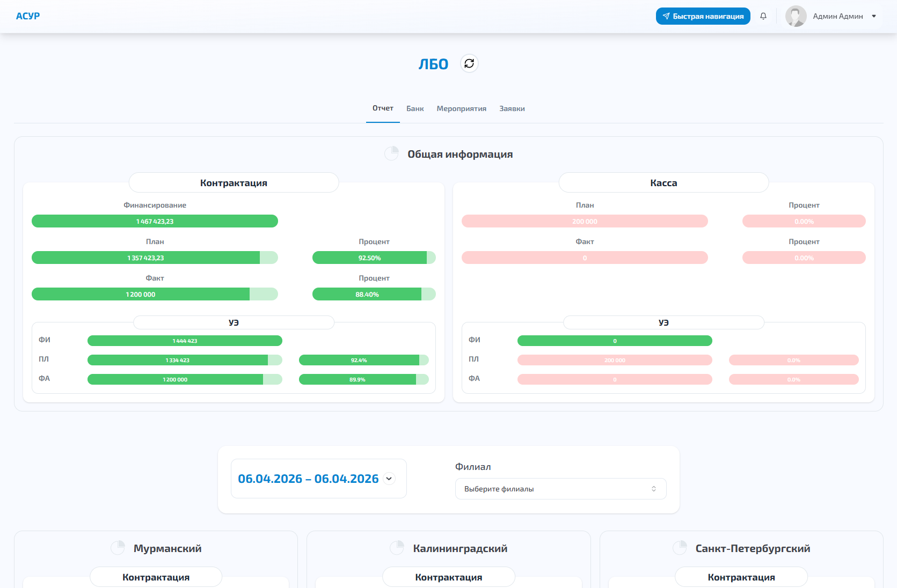Expand the date range chevron

[389, 479]
